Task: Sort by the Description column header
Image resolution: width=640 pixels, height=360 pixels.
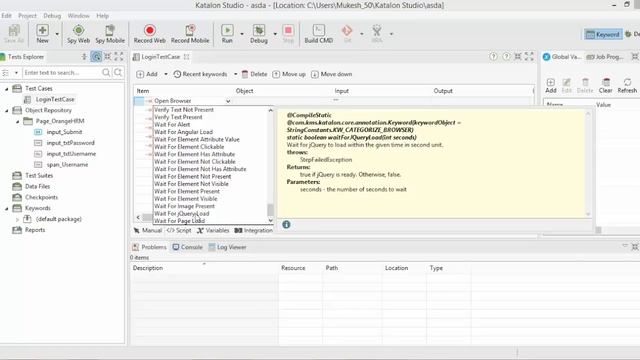Action: coord(204,268)
